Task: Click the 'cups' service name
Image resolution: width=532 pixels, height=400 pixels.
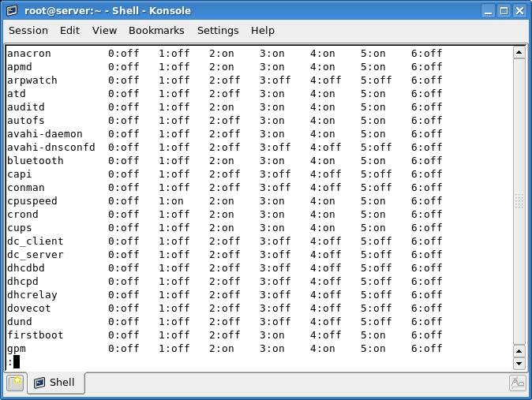Action: point(20,228)
